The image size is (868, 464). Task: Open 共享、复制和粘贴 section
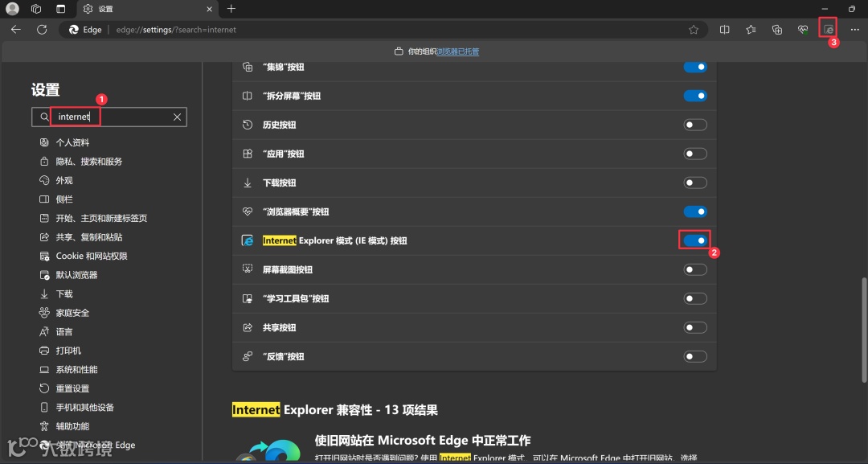[x=89, y=237]
